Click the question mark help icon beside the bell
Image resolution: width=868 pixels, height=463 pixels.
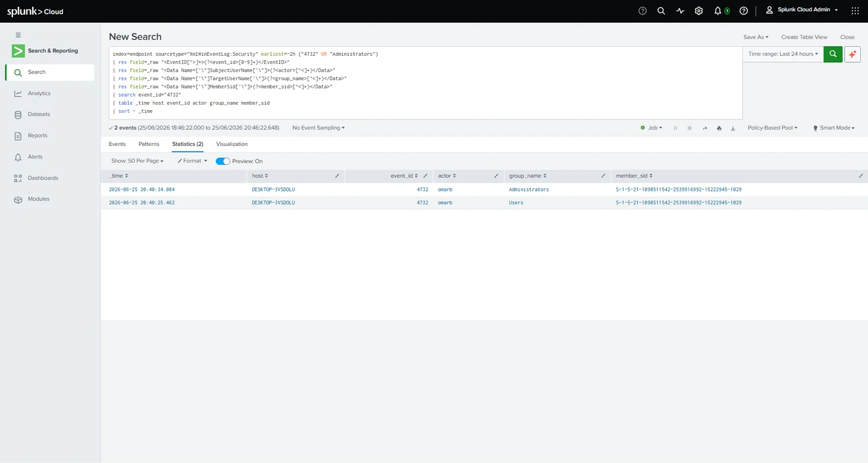pos(744,11)
